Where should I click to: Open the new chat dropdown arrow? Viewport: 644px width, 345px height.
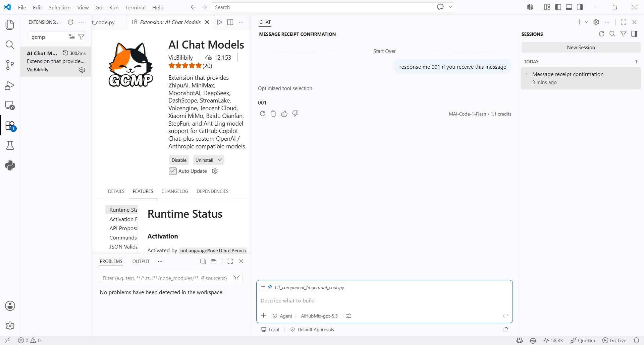pos(587,22)
